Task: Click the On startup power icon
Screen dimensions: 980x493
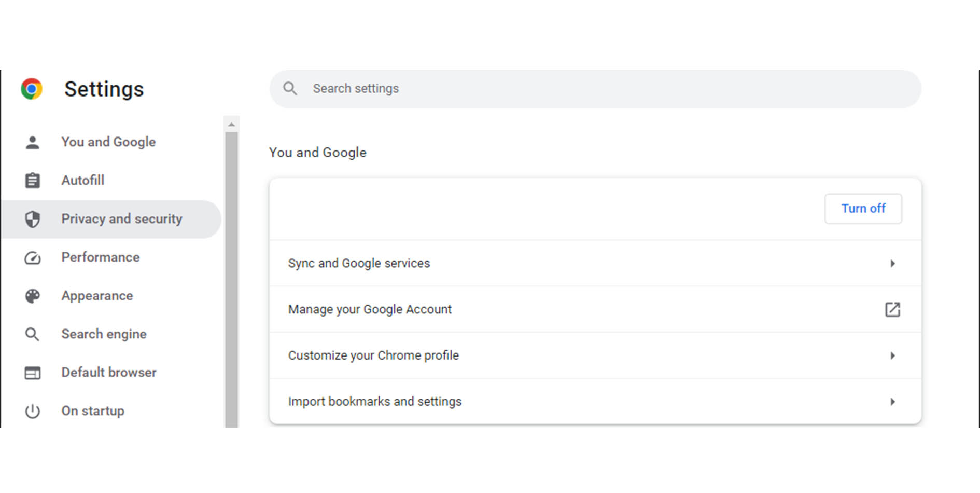Action: coord(32,411)
